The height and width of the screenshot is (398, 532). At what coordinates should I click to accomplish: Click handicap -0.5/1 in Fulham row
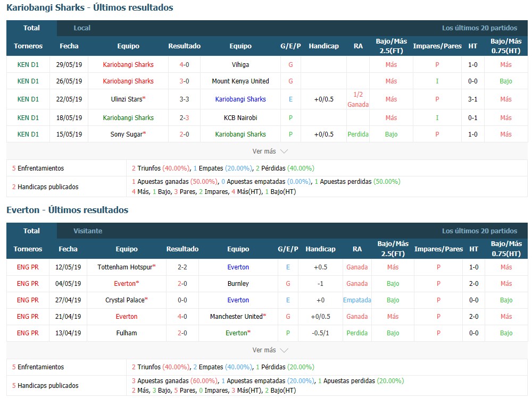[320, 333]
